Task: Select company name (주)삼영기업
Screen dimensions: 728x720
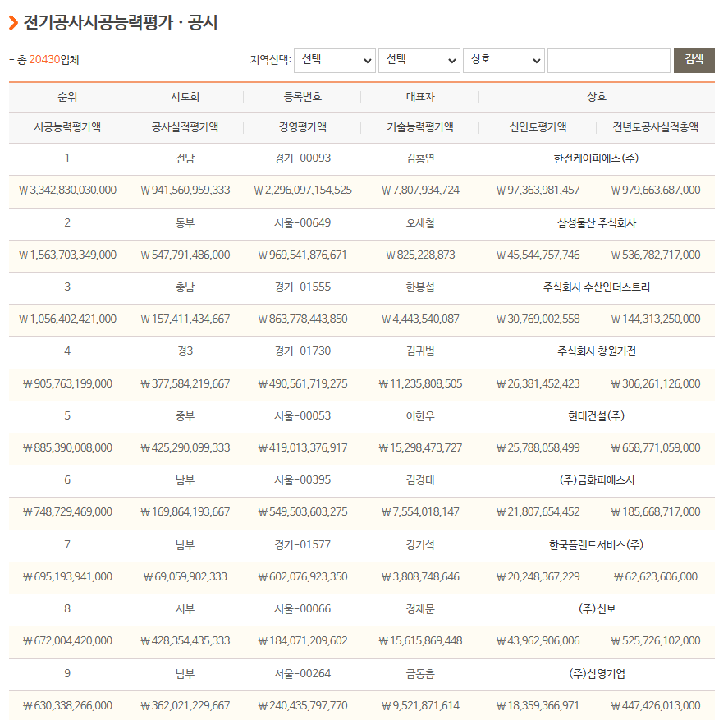Action: pos(596,673)
